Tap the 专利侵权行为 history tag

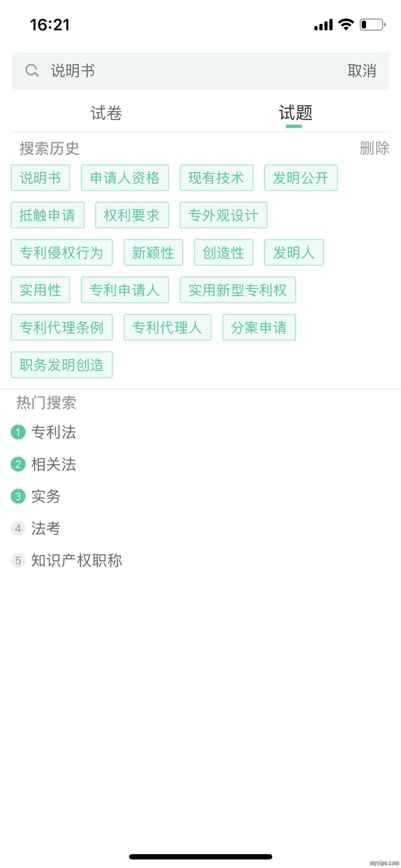[x=62, y=253]
